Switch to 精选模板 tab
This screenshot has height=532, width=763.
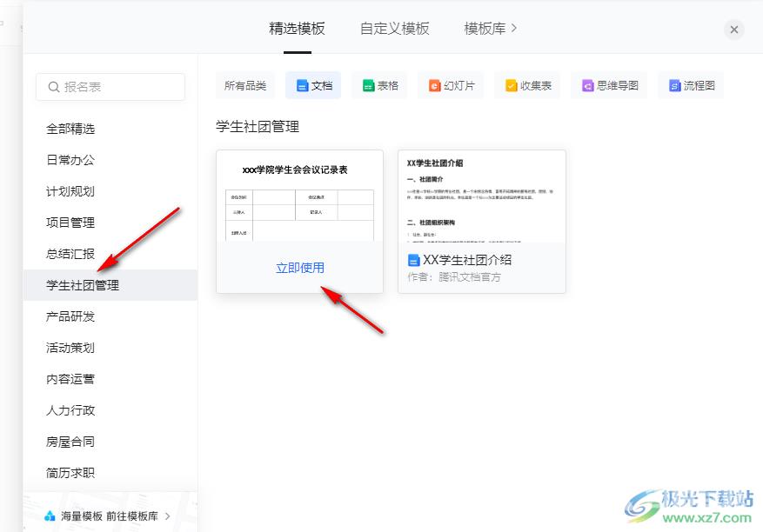coord(297,29)
